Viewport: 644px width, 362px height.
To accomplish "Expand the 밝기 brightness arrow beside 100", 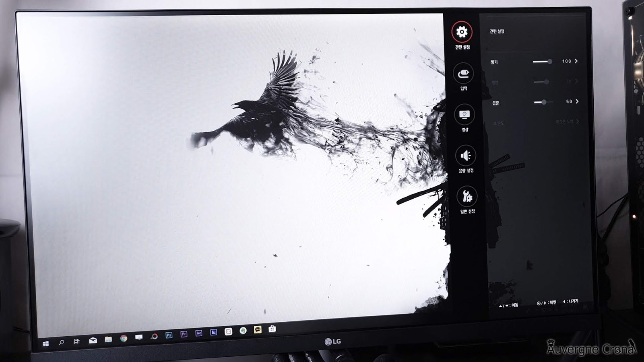I will [x=576, y=61].
